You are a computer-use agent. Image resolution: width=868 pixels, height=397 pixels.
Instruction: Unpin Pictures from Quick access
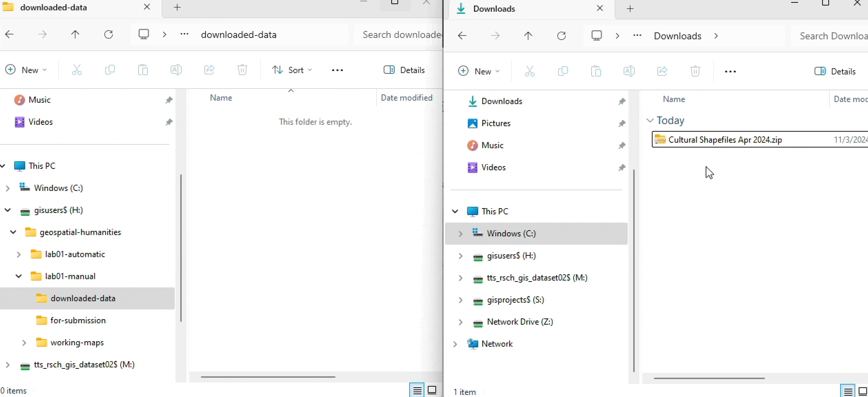pyautogui.click(x=622, y=123)
